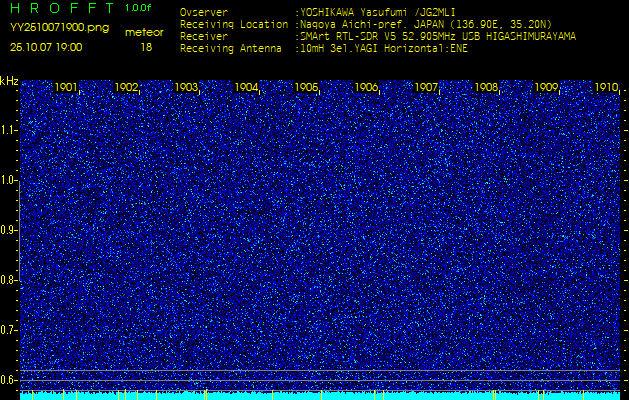Click the kHz axis unit label
This screenshot has height=400, width=629.
point(9,81)
